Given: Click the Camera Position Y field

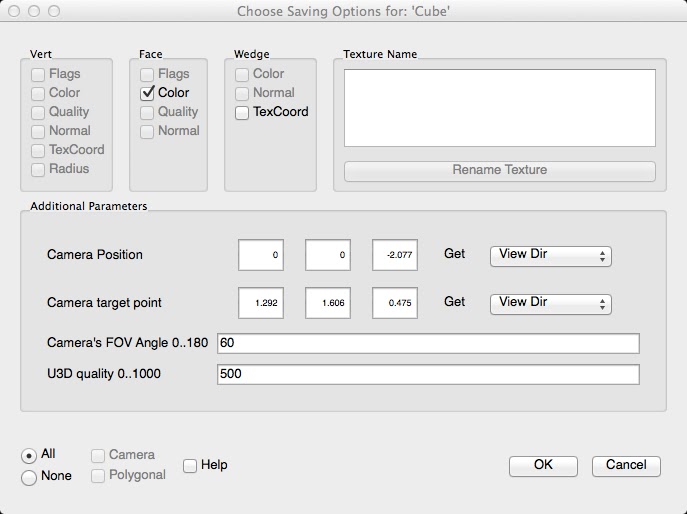Looking at the screenshot, I should point(327,255).
